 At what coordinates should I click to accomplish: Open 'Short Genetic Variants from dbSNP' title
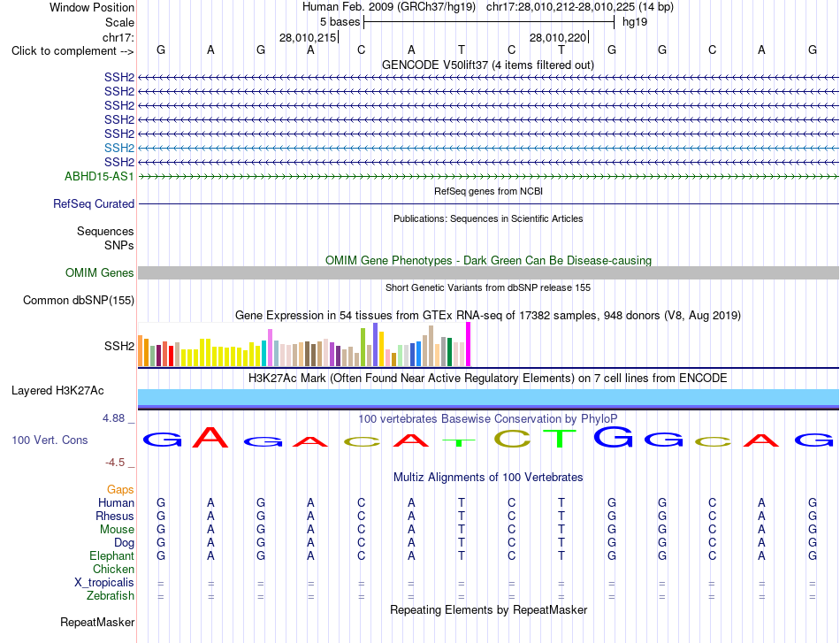(x=488, y=287)
